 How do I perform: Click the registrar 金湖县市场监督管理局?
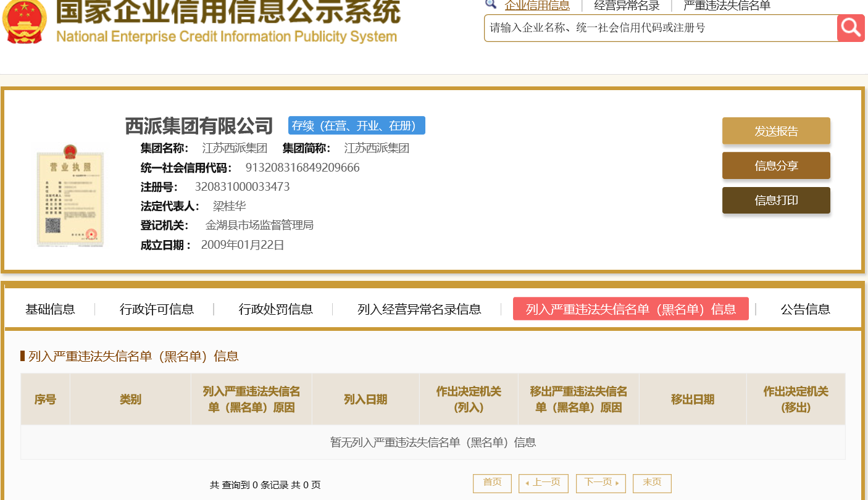(x=259, y=225)
